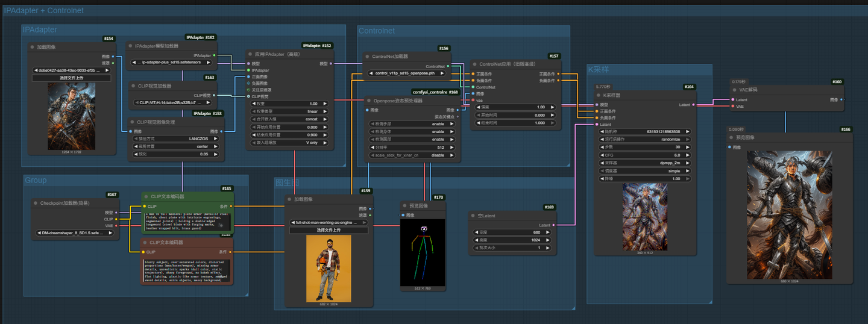Click the 负面图像 input port on 应用IPAdapter node
This screenshot has width=868, height=324.
pos(248,83)
